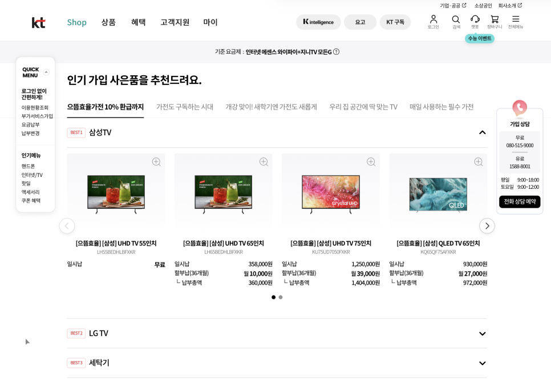The height and width of the screenshot is (392, 551).
Task: Click external link icon beside 기업·공공
Action: (x=464, y=5)
